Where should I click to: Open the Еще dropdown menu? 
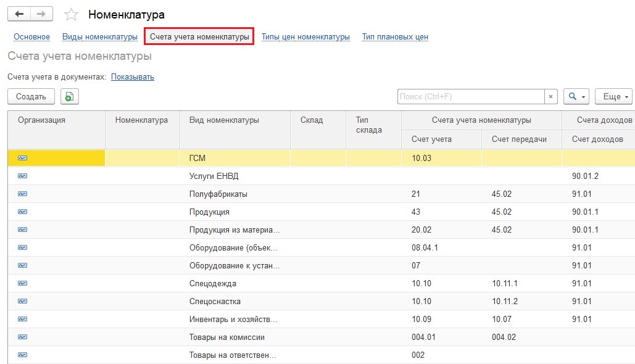tap(613, 97)
